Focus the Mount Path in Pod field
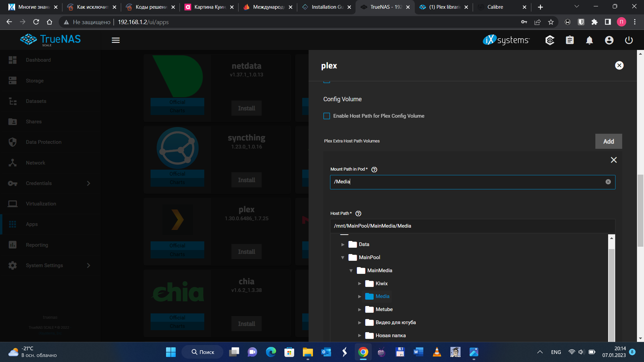The height and width of the screenshot is (362, 644). click(473, 182)
